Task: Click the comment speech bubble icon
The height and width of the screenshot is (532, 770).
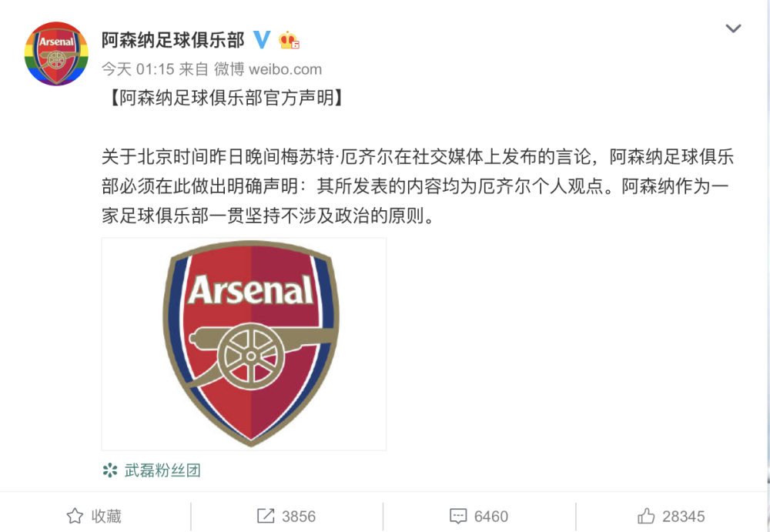Action: 457,516
